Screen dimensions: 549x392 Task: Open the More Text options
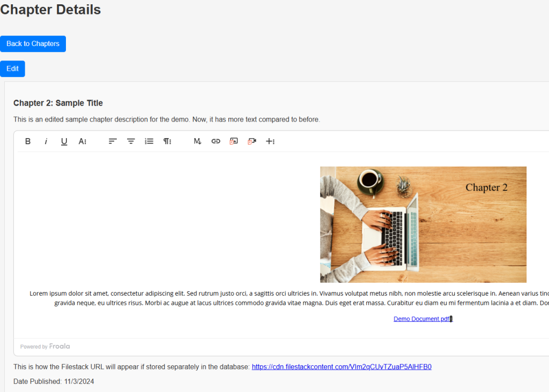[83, 141]
